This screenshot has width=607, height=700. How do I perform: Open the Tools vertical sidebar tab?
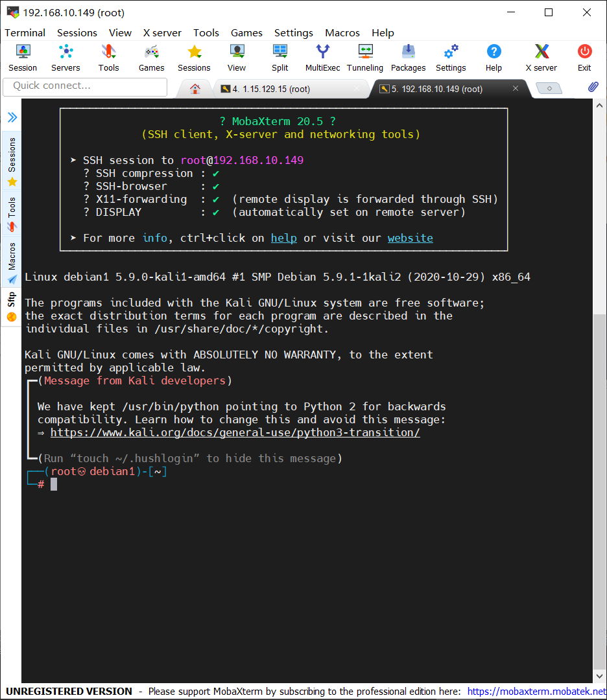coord(12,213)
